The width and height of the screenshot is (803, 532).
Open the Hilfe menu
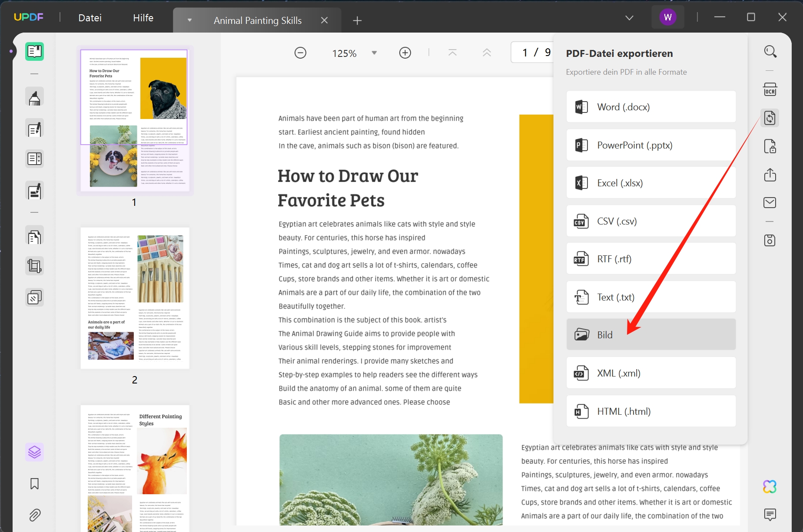point(143,18)
